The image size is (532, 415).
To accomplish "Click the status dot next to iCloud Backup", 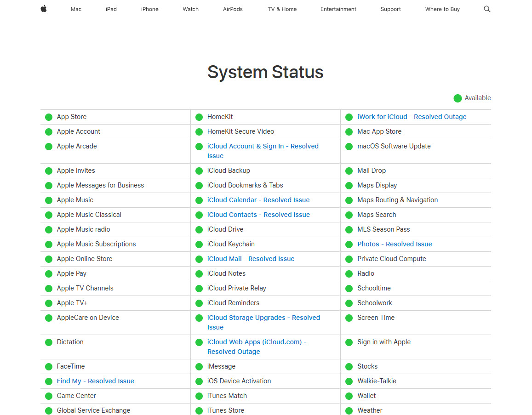I will (x=199, y=171).
